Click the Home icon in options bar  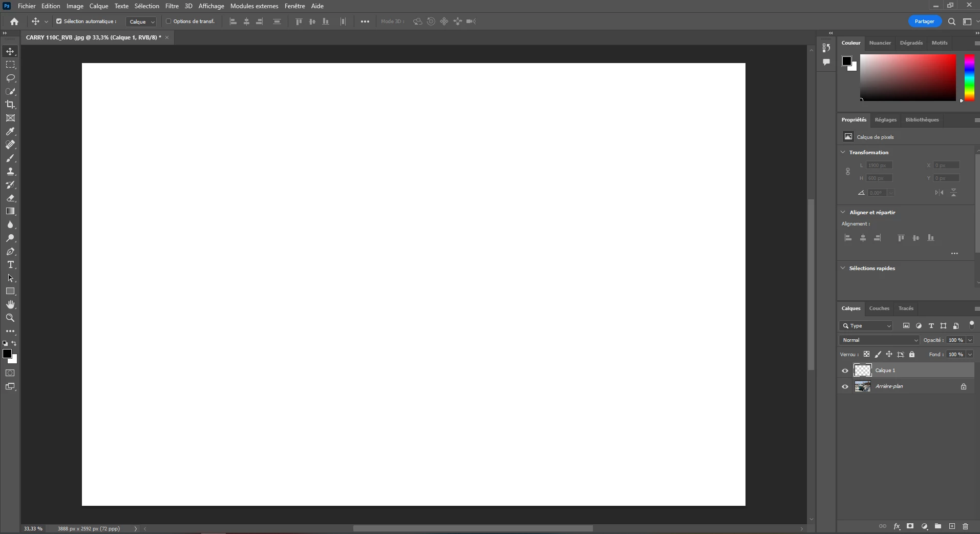(14, 22)
